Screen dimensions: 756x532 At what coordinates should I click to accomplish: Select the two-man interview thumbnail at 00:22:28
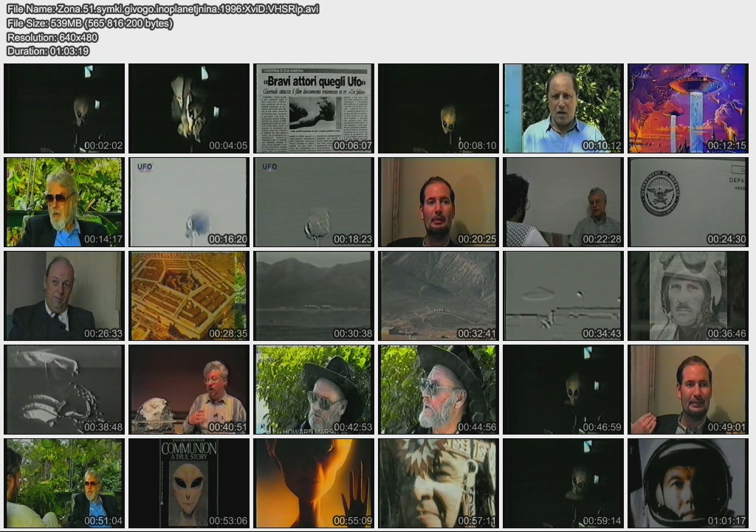[563, 201]
